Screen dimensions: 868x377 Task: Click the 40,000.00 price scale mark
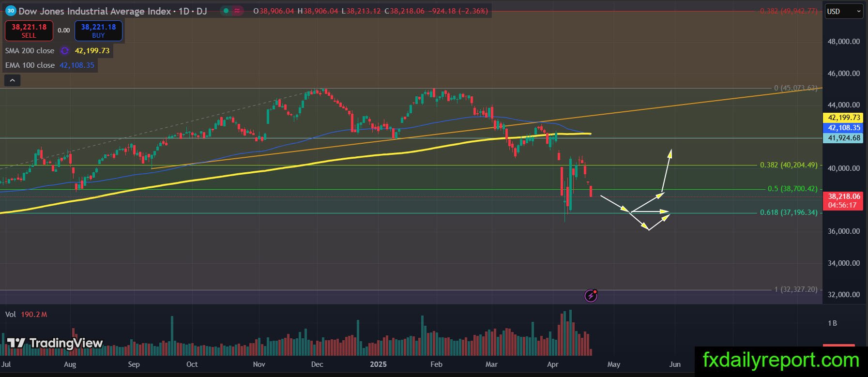(844, 168)
